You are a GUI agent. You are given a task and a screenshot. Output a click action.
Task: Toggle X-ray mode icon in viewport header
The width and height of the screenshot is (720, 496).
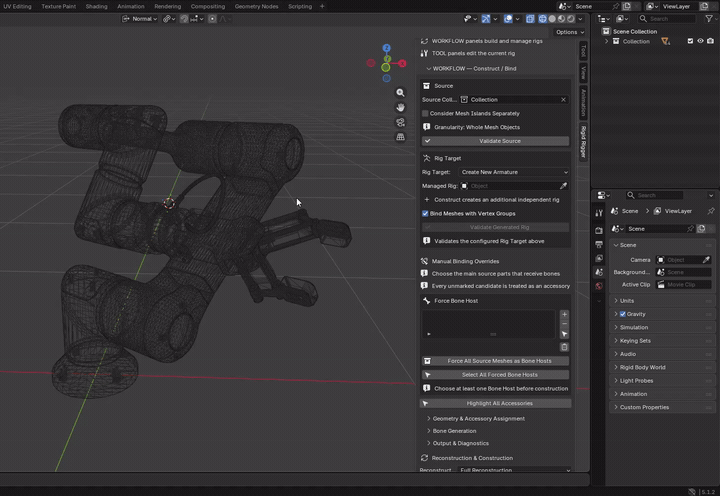(x=530, y=19)
